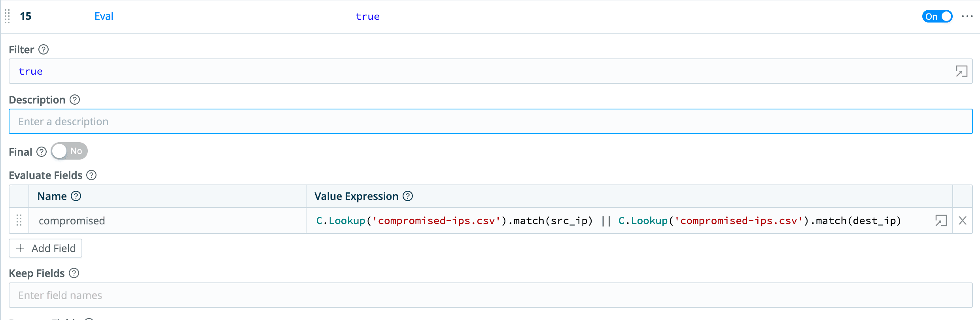The width and height of the screenshot is (980, 320).
Task: Click the Evaluate Fields help icon
Action: coord(91,175)
